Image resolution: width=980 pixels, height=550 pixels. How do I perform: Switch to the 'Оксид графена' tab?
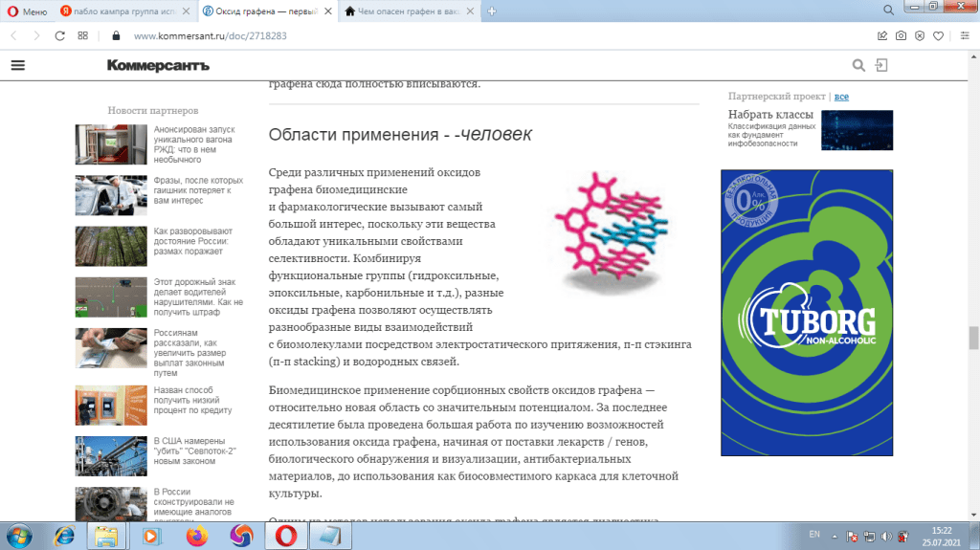coord(260,11)
